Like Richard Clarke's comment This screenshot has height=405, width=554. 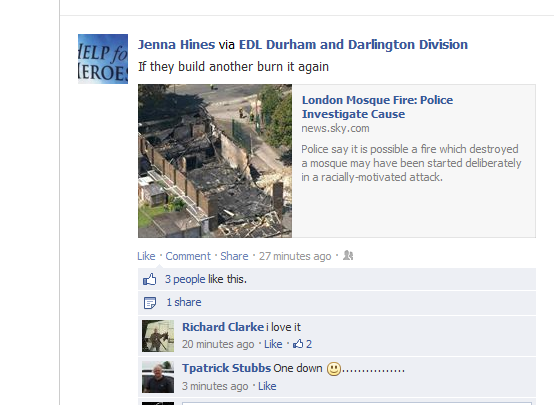273,344
